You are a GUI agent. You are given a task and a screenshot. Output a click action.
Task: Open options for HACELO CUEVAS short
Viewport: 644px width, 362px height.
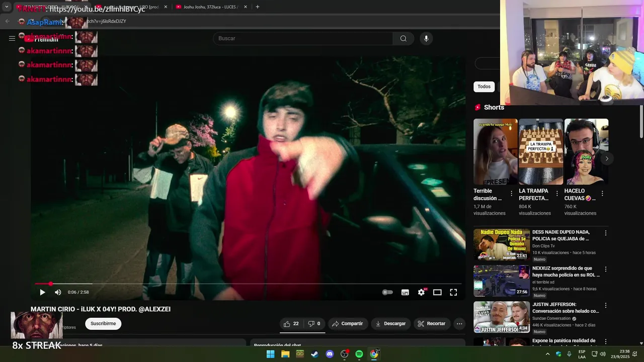coord(602,194)
